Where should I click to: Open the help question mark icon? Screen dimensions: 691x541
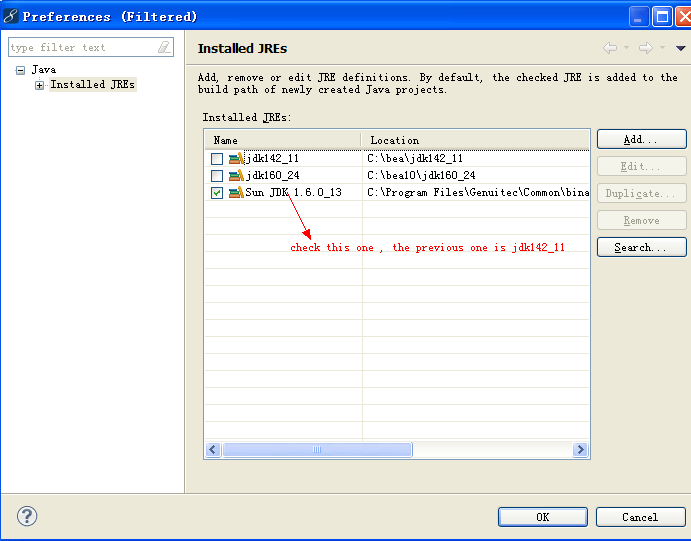[27, 516]
